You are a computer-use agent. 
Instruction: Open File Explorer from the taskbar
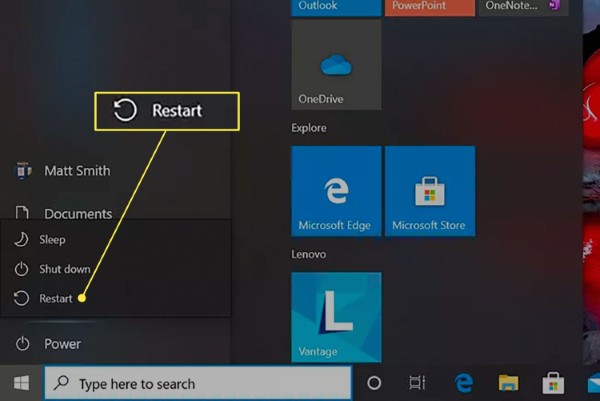coord(508,383)
